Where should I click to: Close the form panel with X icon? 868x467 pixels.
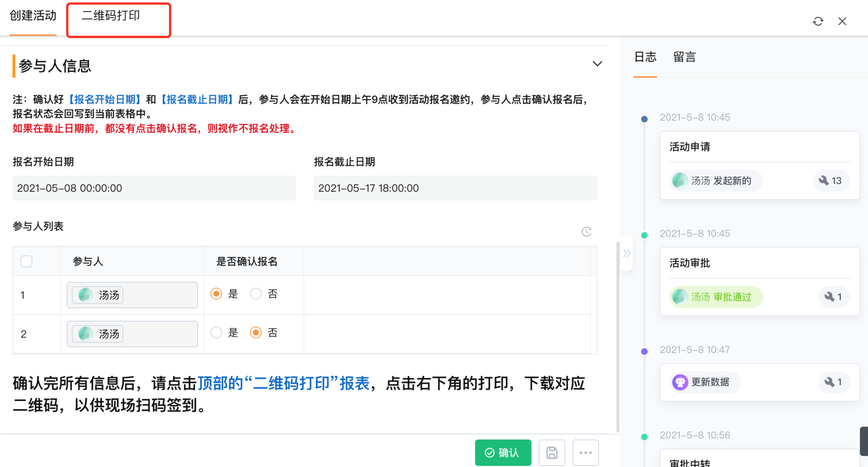click(842, 21)
